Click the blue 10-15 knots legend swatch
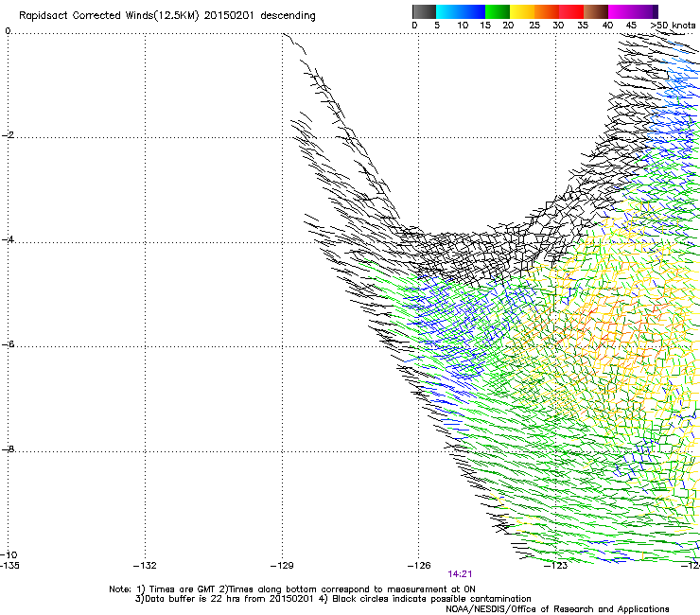This screenshot has height=615, width=700. coord(473,11)
